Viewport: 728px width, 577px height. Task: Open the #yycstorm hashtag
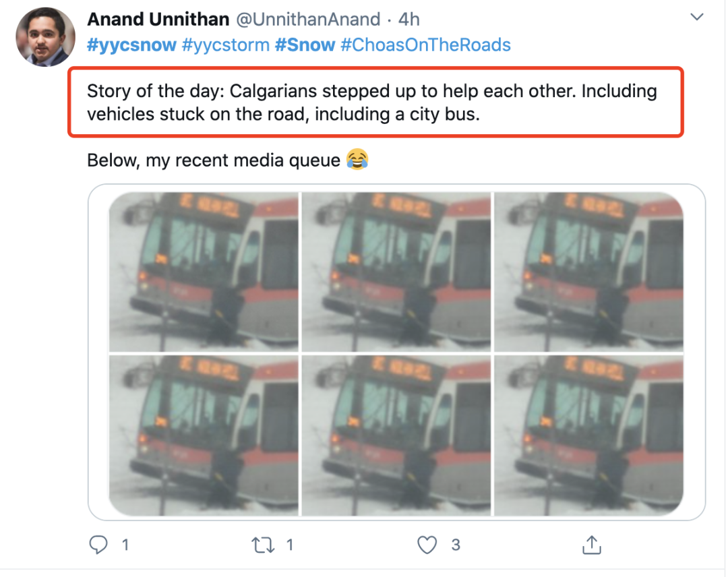coord(226,45)
